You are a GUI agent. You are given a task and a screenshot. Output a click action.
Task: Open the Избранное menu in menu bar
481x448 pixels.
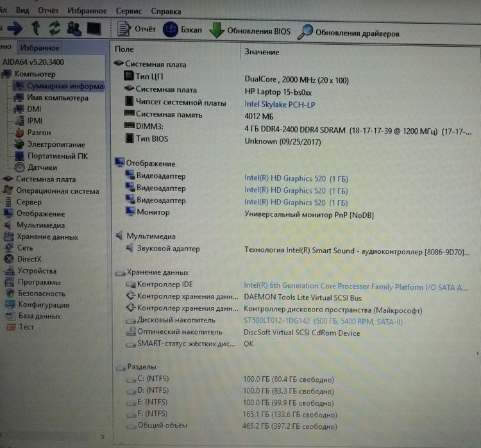[x=87, y=11]
